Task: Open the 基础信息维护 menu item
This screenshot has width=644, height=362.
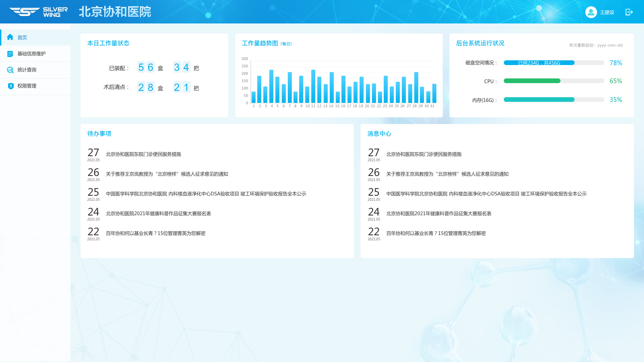Action: coord(32,54)
